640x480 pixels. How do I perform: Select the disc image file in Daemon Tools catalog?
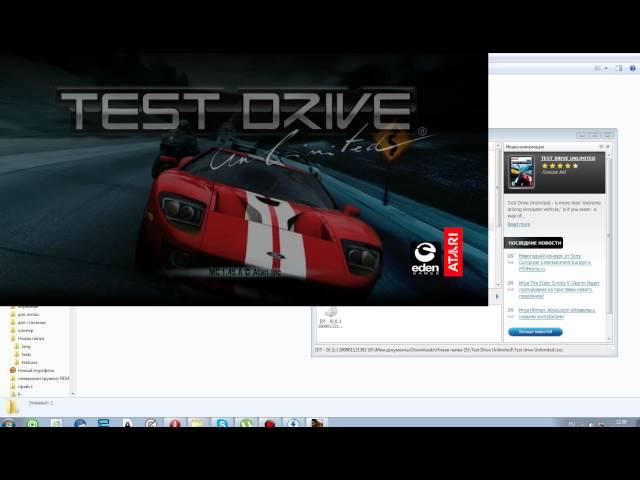tap(330, 318)
